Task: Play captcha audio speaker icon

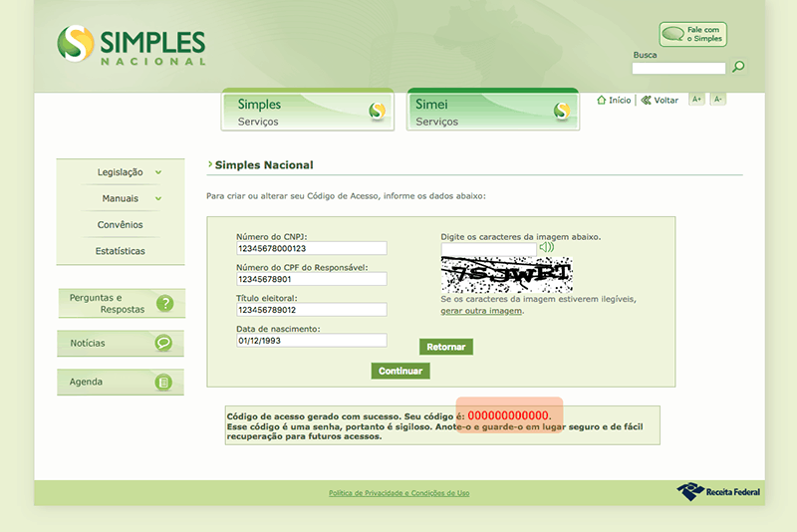Action: (547, 247)
